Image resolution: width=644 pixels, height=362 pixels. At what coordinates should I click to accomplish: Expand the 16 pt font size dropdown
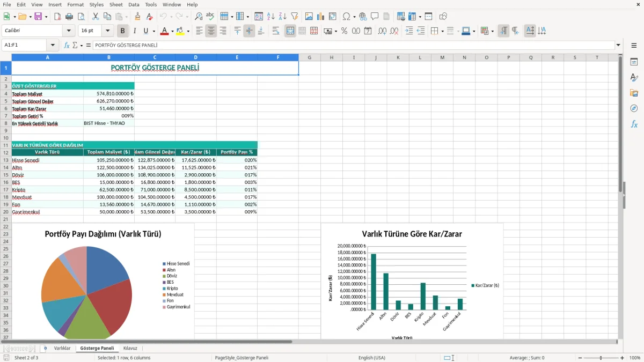pyautogui.click(x=108, y=31)
